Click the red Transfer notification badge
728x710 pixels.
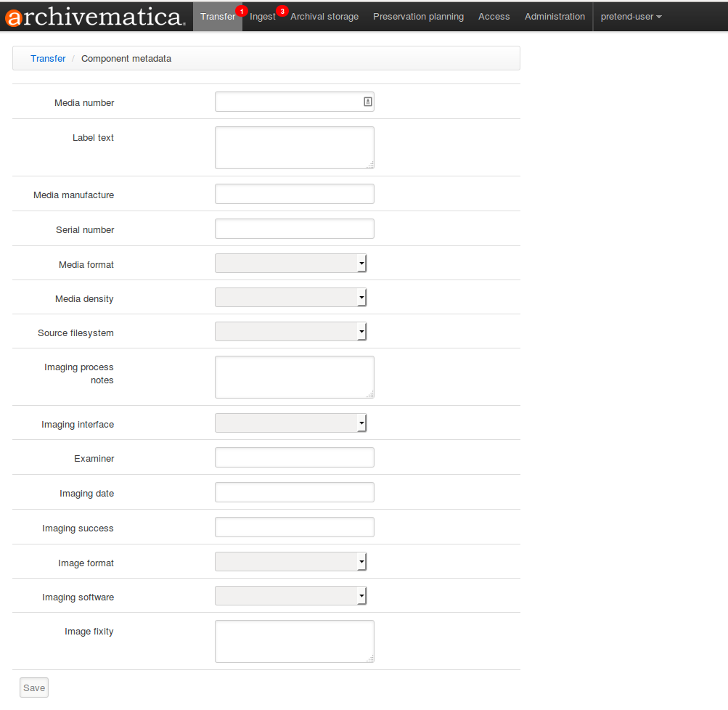click(x=242, y=11)
